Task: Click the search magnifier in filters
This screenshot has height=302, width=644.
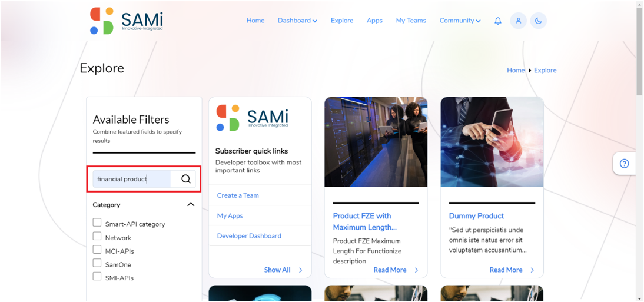Action: [x=185, y=179]
